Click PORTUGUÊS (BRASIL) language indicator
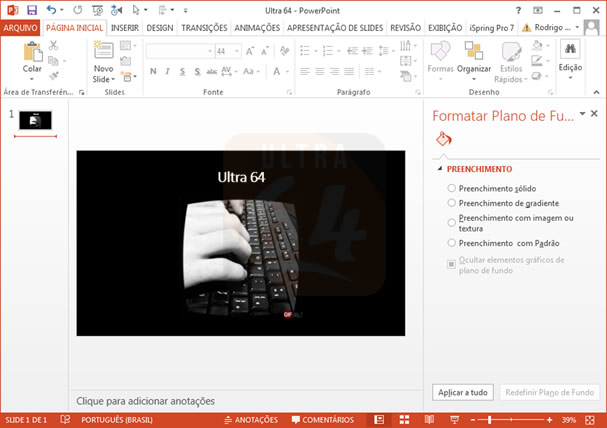 click(x=117, y=420)
